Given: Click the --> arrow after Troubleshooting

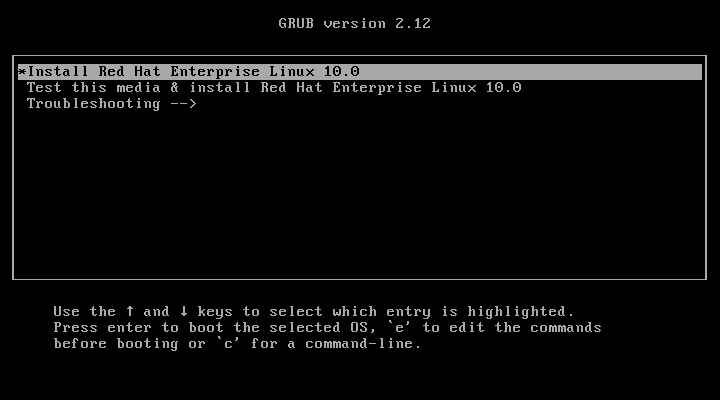Looking at the screenshot, I should [183, 104].
